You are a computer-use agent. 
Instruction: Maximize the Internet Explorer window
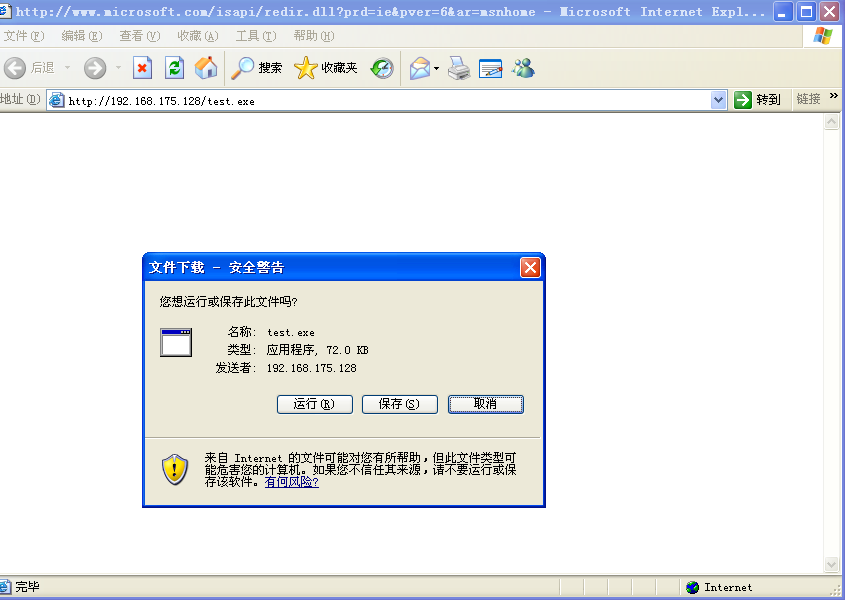[806, 12]
